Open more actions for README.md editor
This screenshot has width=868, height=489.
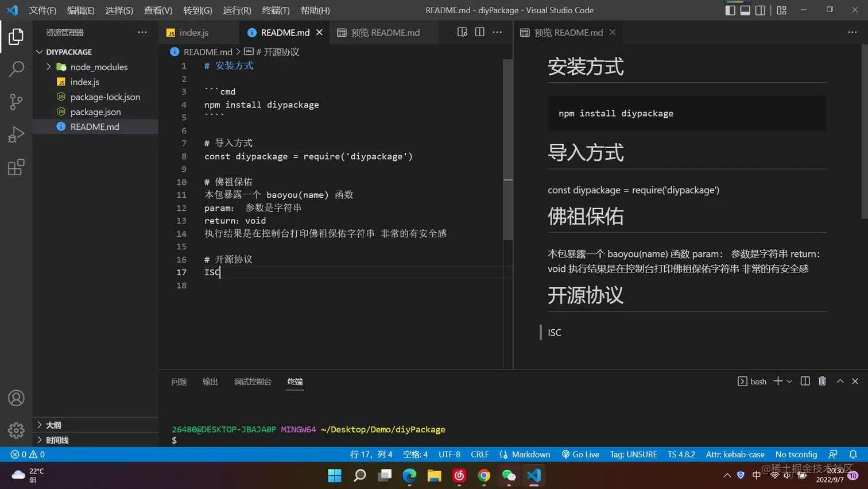point(497,32)
